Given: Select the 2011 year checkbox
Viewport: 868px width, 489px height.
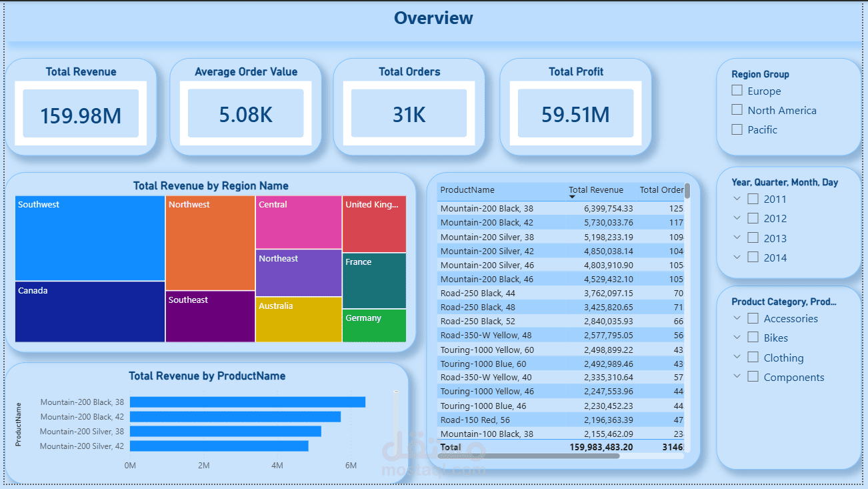Looking at the screenshot, I should (x=753, y=199).
